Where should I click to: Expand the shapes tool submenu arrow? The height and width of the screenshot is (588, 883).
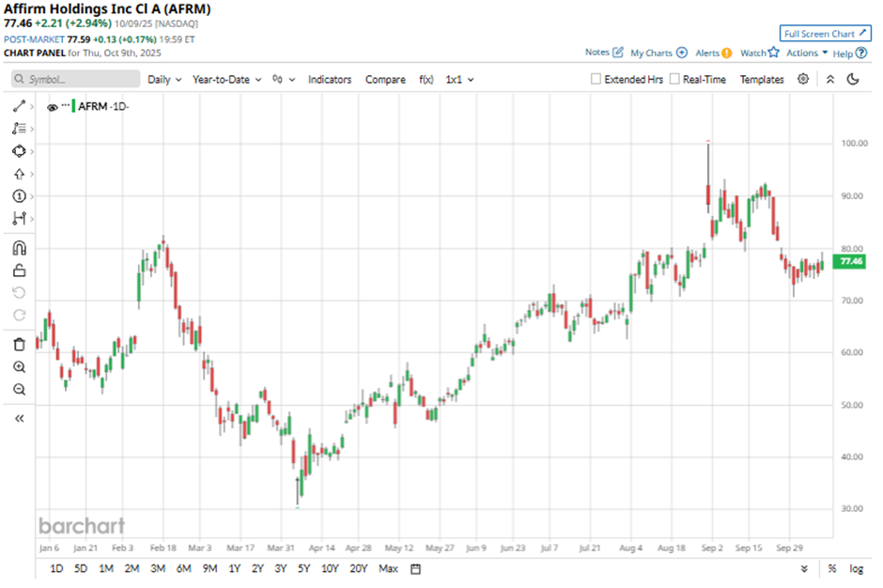click(x=32, y=151)
